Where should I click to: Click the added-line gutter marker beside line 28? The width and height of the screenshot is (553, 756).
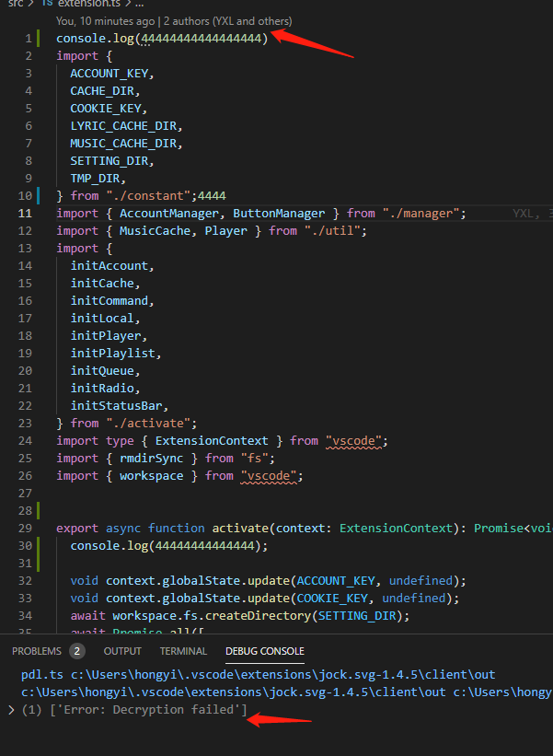38,510
